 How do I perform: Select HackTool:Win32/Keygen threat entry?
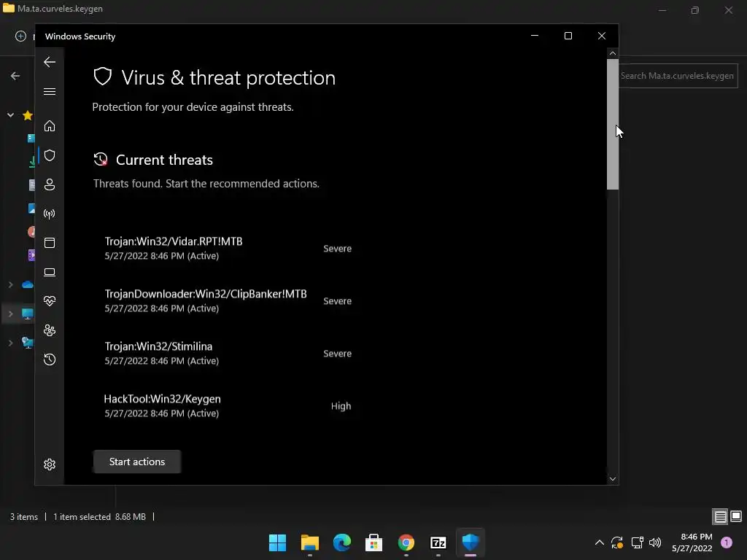[x=228, y=405]
